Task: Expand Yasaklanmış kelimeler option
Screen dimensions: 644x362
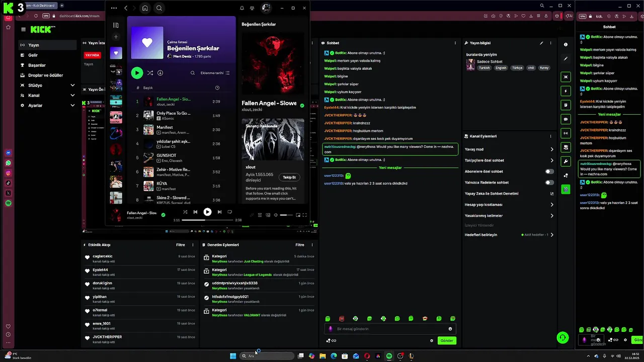Action: [552, 216]
